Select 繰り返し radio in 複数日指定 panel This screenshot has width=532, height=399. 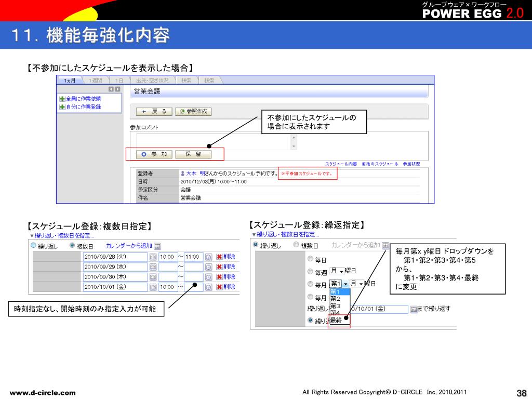[x=33, y=245]
